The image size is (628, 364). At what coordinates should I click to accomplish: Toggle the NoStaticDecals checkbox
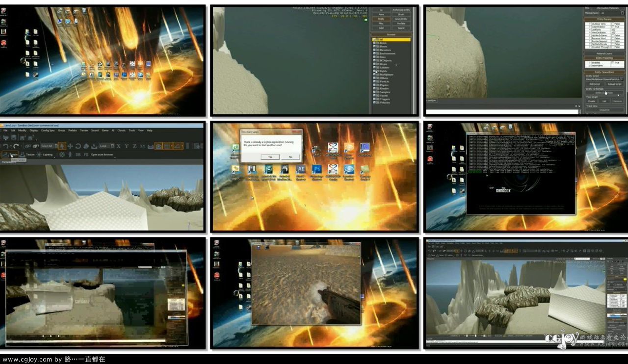(613, 44)
